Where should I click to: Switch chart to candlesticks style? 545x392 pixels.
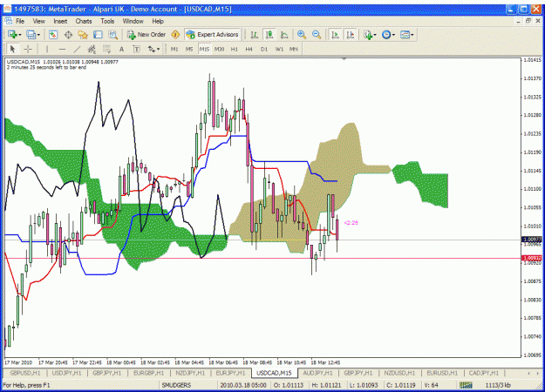coord(269,34)
